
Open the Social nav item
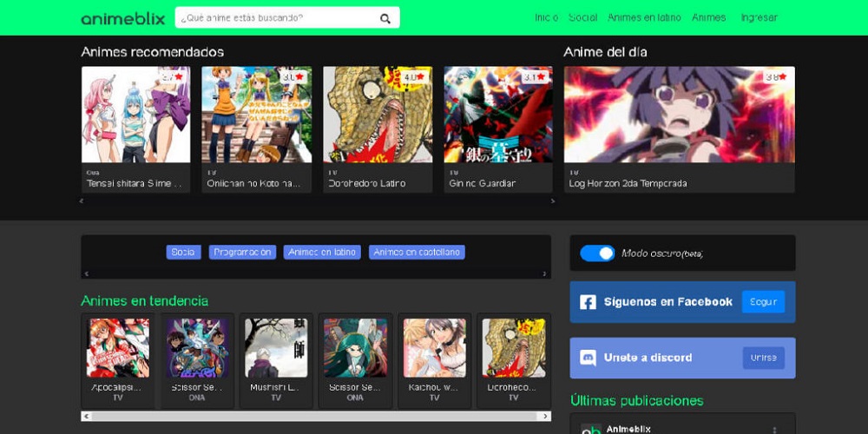tap(583, 17)
